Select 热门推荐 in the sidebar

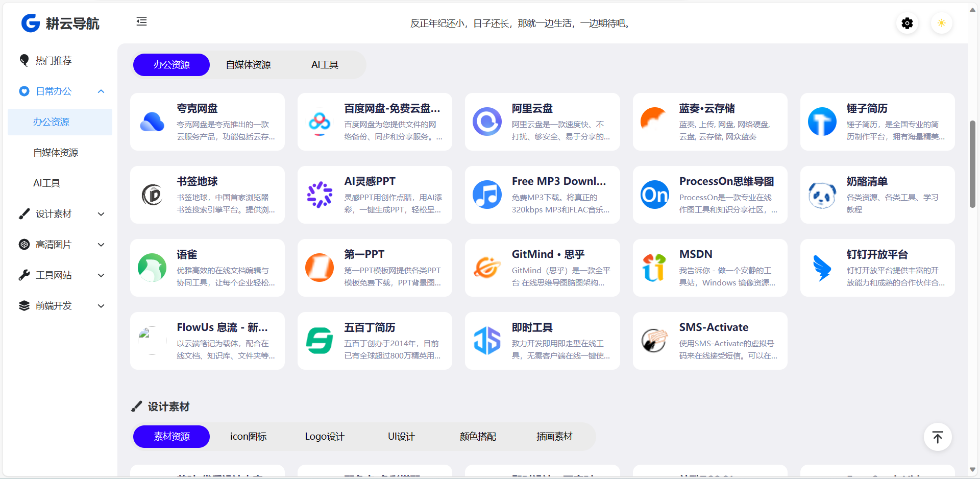[x=60, y=61]
